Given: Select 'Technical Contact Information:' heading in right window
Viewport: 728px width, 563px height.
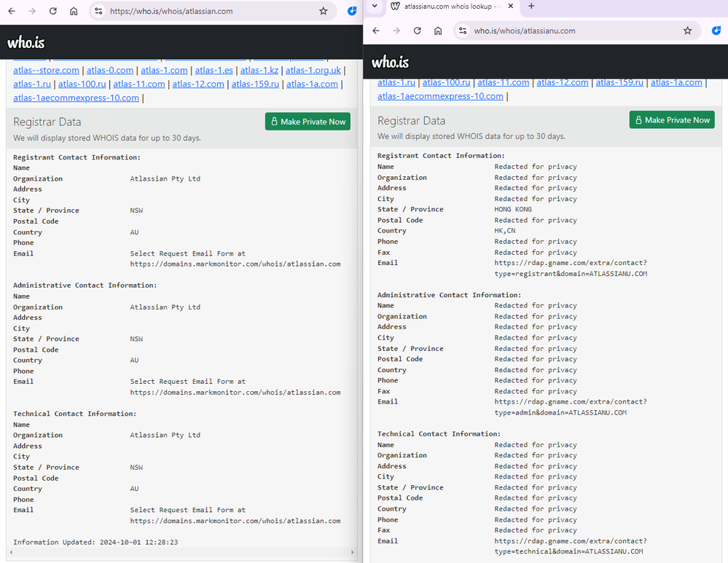Looking at the screenshot, I should click(x=439, y=434).
